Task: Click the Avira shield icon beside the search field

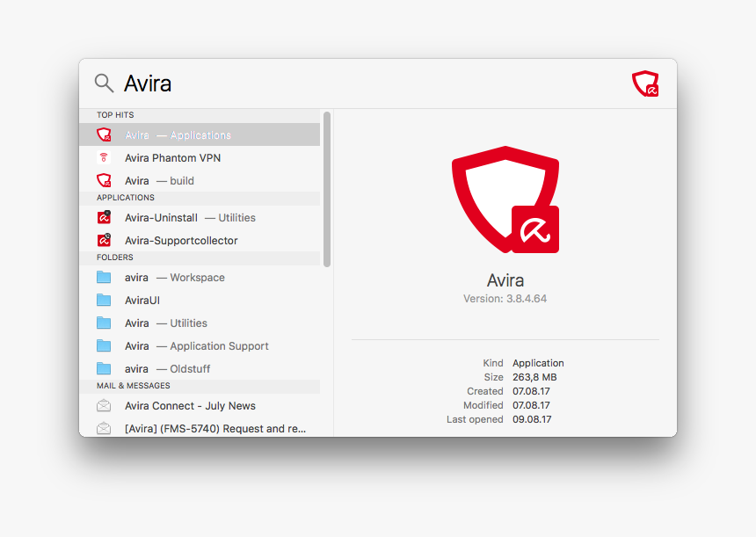Action: pos(645,83)
